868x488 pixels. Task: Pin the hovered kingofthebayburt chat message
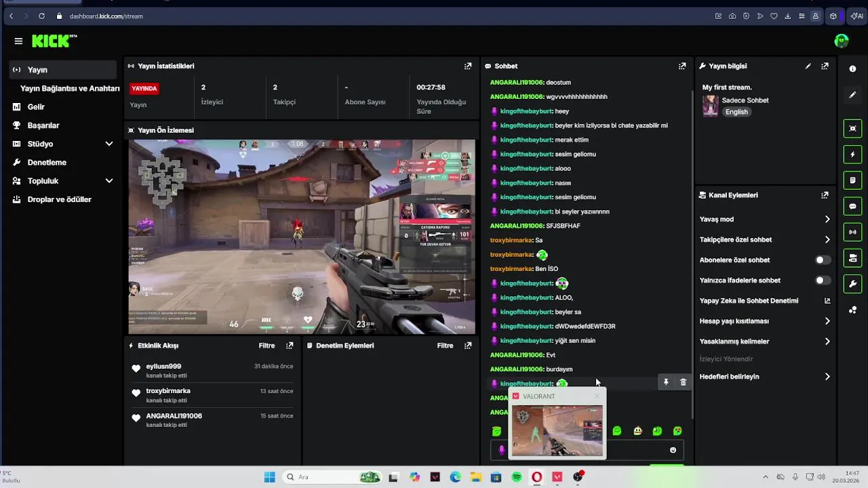666,382
